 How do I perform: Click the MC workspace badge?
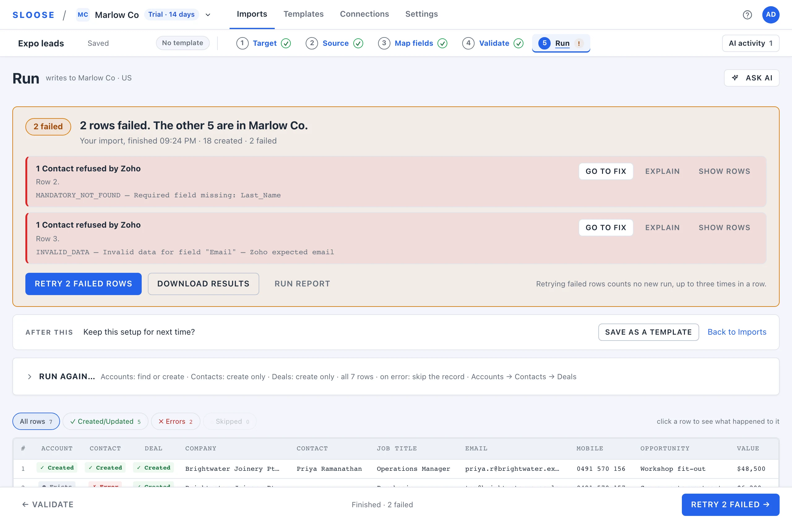[83, 15]
